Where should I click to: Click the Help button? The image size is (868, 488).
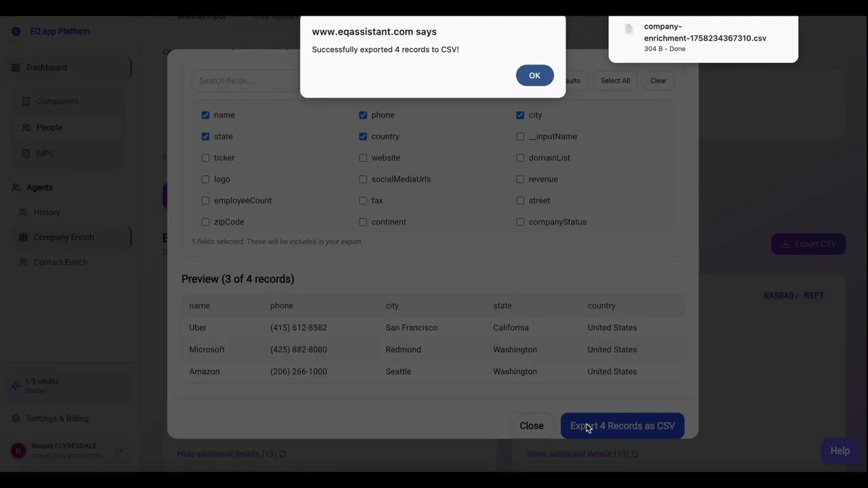point(840,451)
